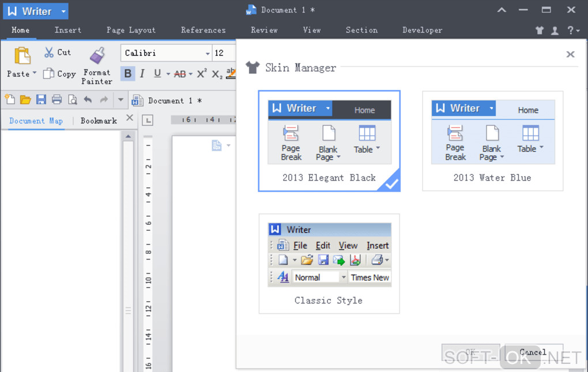
Task: Click the Print icon
Action: pos(56,99)
